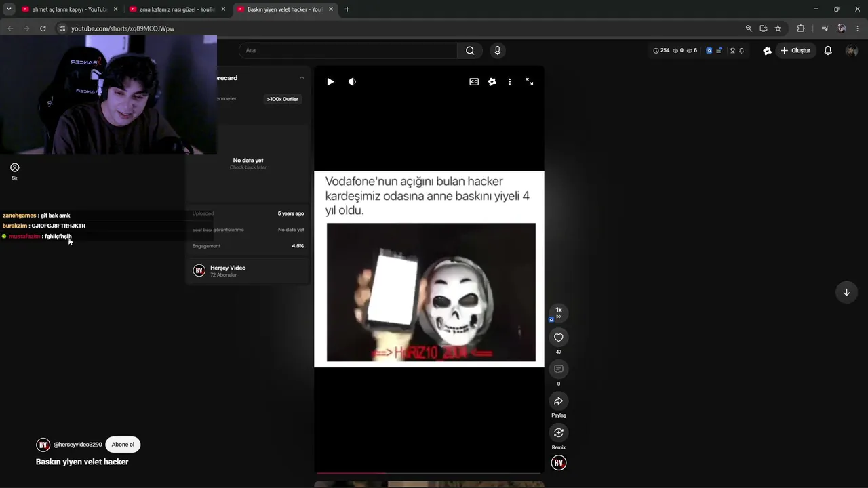
Task: Click the clock stat showing 254
Action: pos(661,51)
